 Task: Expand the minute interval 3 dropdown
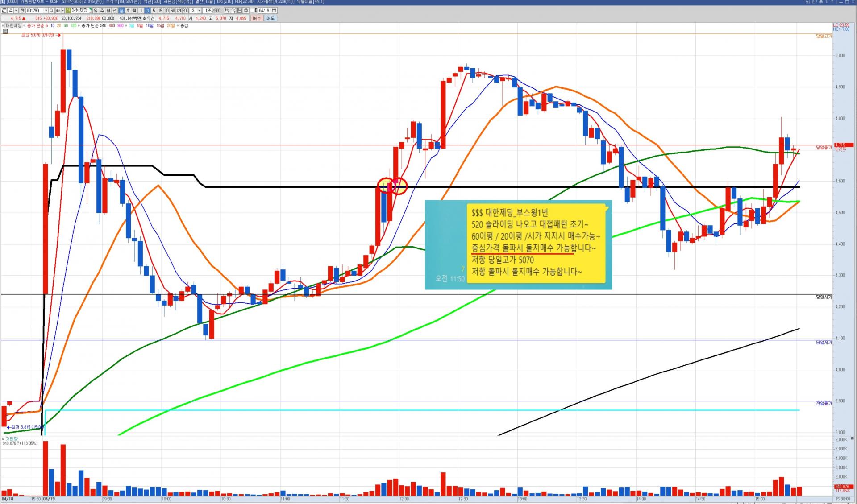point(199,10)
